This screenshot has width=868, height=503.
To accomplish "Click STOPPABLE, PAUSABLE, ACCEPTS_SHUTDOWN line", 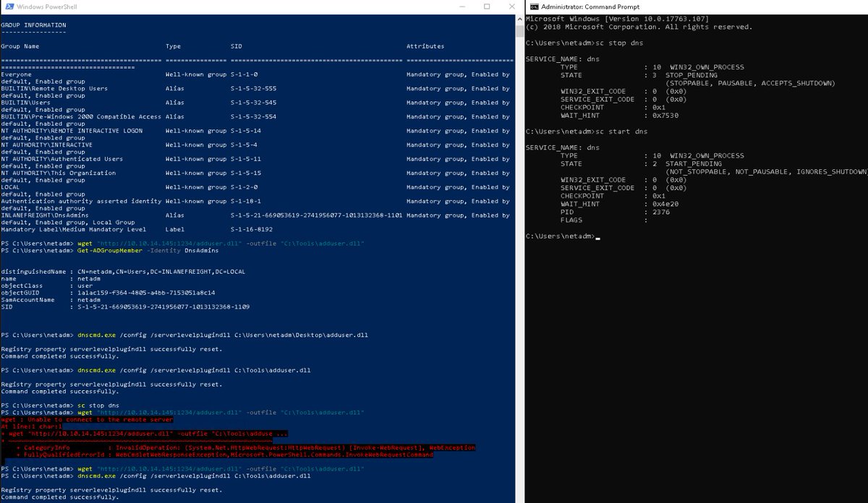I will pos(751,83).
